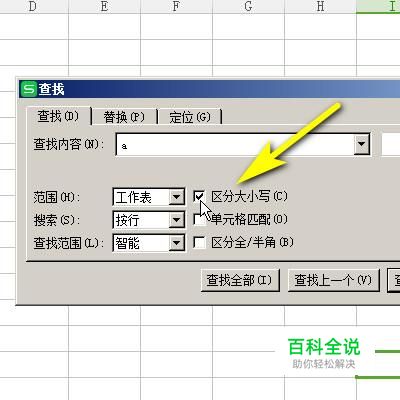Expand the 查找内容 history dropdown arrow

(361, 144)
